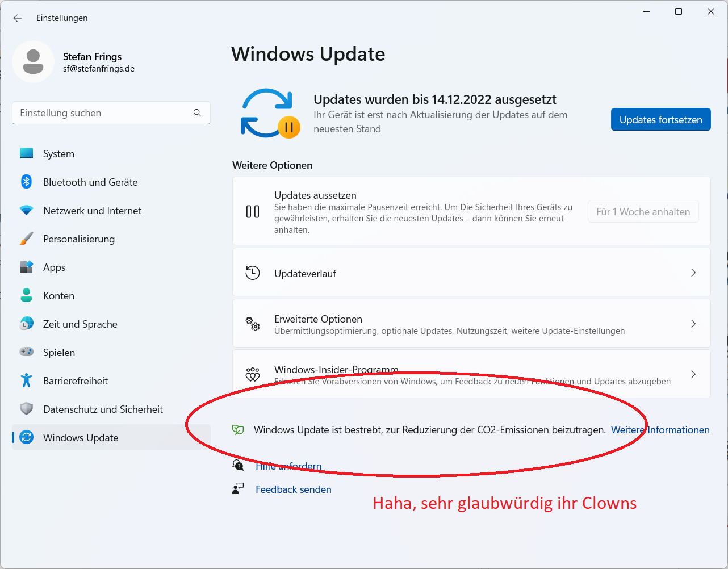Click the Updates fortsetzen button

(661, 119)
